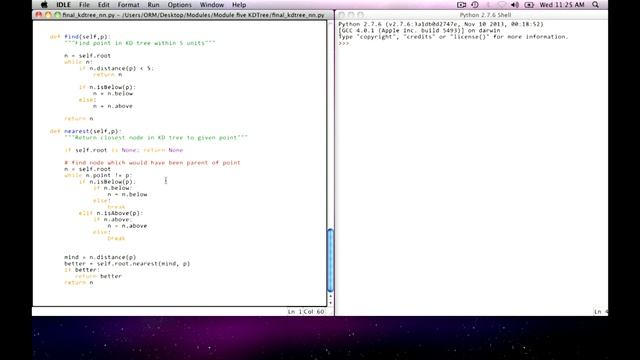
Task: Click the line 'while n.point != p:'
Action: pyautogui.click(x=98, y=175)
